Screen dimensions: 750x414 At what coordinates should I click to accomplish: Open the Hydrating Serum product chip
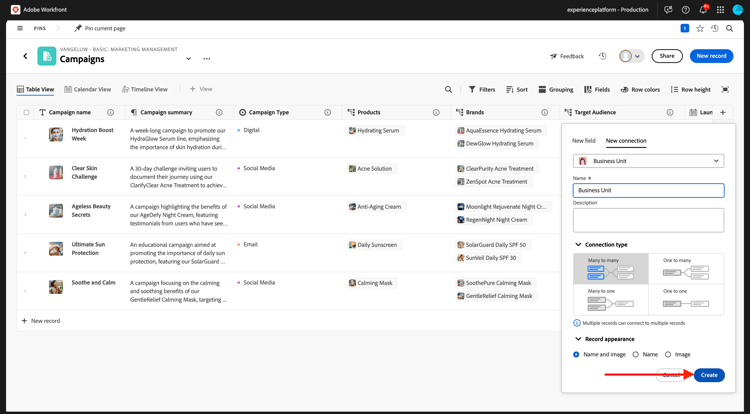(x=375, y=131)
